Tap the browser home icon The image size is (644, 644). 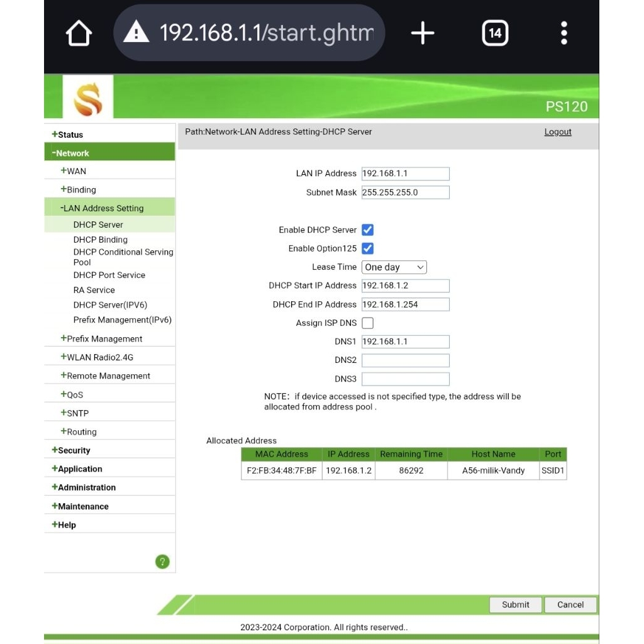[x=79, y=33]
